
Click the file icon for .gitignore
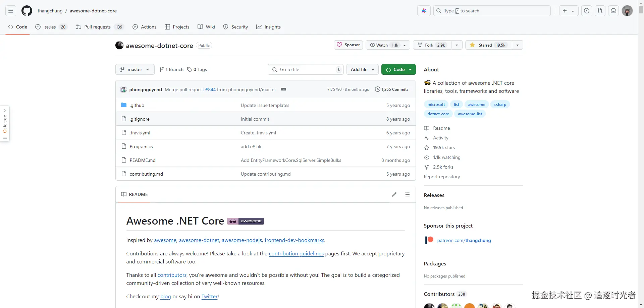click(124, 119)
